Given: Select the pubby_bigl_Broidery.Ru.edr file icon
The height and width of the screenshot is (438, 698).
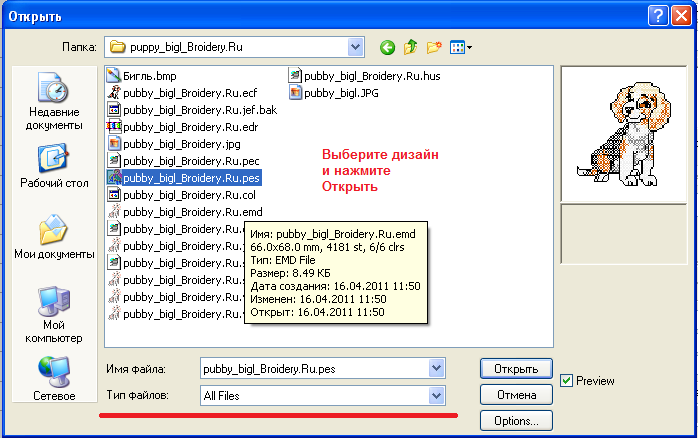Looking at the screenshot, I should (114, 127).
